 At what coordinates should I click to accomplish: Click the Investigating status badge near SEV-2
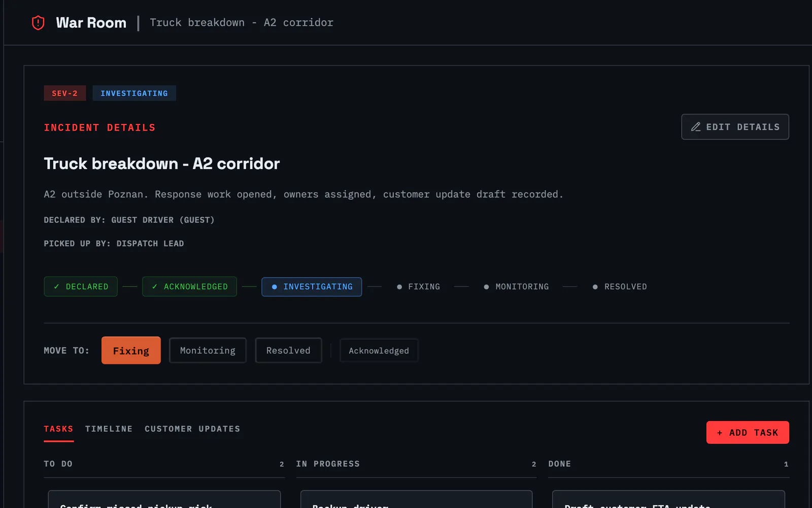[x=134, y=93]
